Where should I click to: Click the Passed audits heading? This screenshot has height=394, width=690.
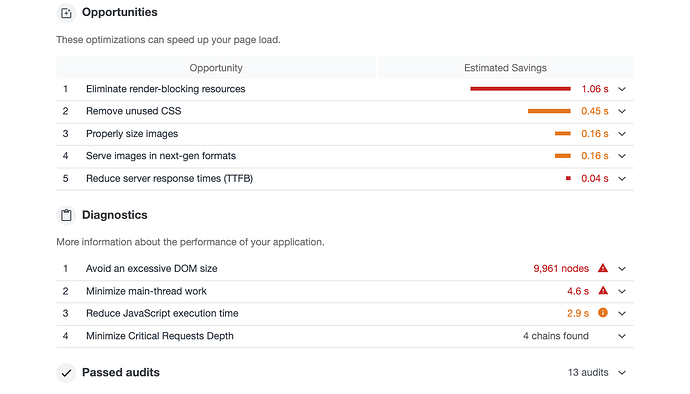[x=121, y=372]
